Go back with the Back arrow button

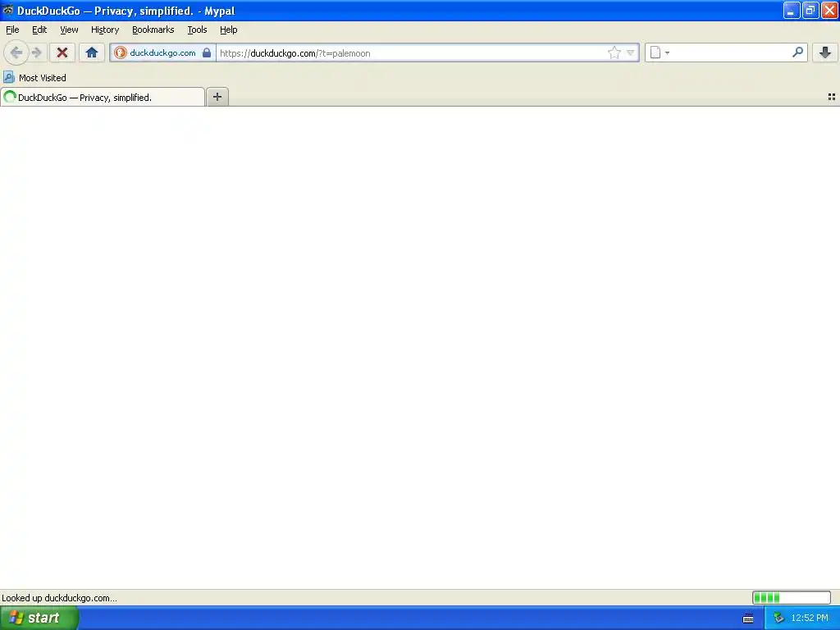16,52
